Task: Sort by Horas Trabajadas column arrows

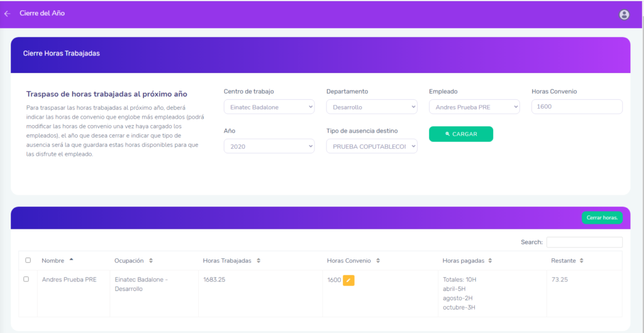Action: pos(258,261)
